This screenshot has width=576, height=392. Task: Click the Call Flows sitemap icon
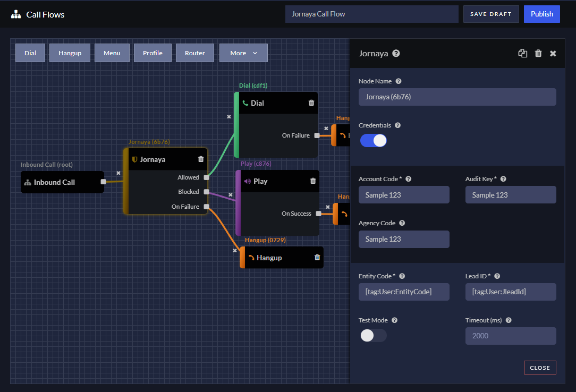16,14
